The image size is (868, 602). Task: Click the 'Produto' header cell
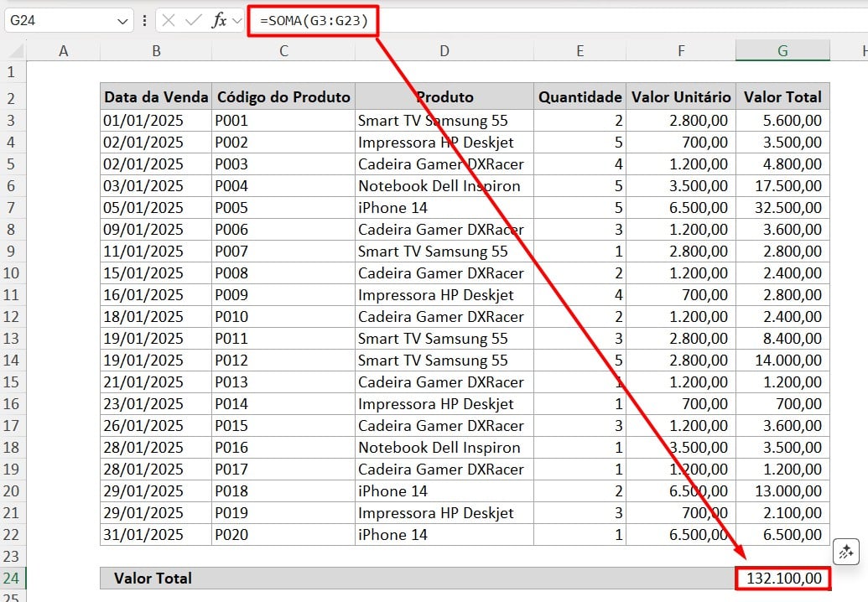click(444, 96)
